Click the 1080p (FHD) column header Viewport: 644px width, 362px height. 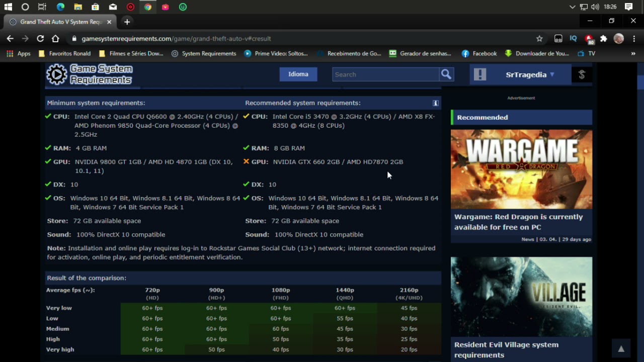click(281, 294)
